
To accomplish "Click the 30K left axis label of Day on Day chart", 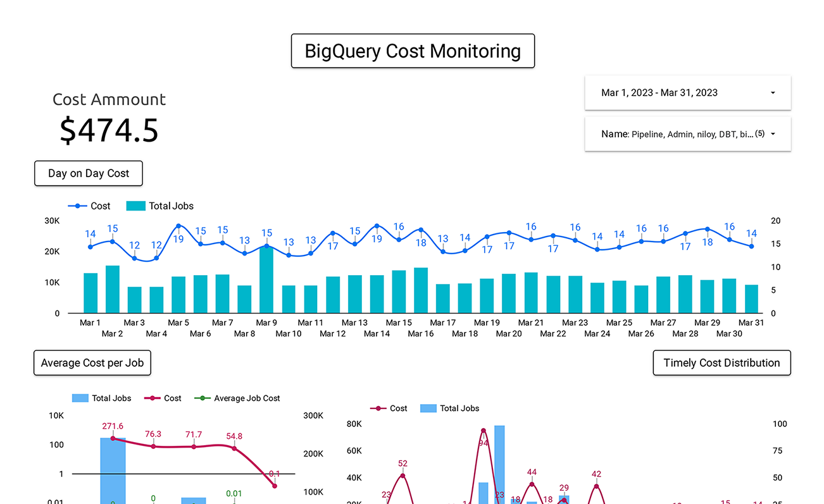I will pyautogui.click(x=52, y=221).
